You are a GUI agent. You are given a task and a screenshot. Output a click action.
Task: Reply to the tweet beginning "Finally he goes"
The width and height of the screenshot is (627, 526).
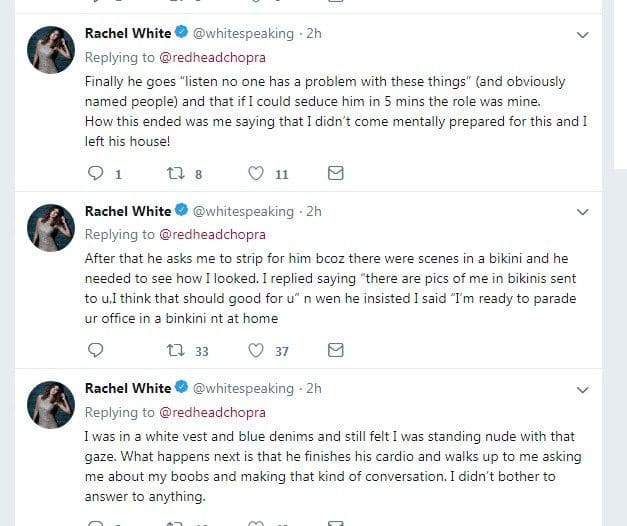[96, 174]
